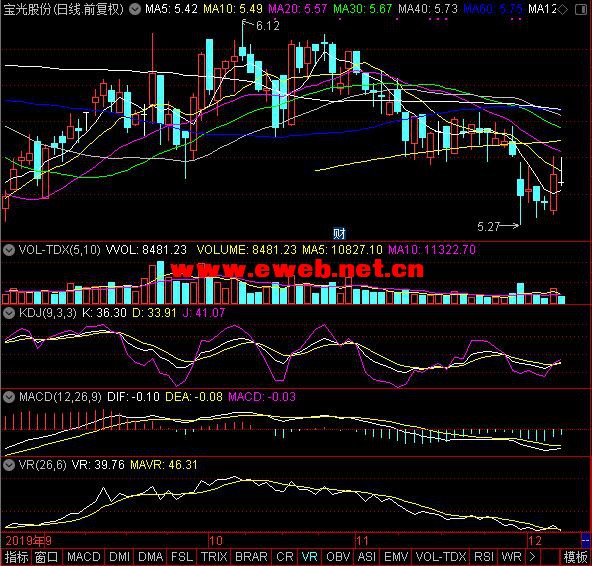Click the VOLUME: 8481.23 value

point(247,250)
